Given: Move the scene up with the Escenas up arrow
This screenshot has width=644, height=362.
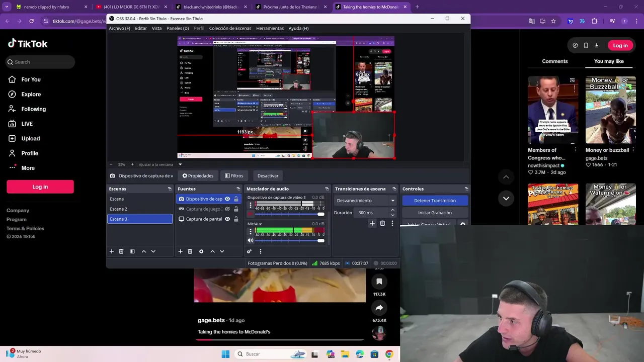Looking at the screenshot, I should 144,251.
